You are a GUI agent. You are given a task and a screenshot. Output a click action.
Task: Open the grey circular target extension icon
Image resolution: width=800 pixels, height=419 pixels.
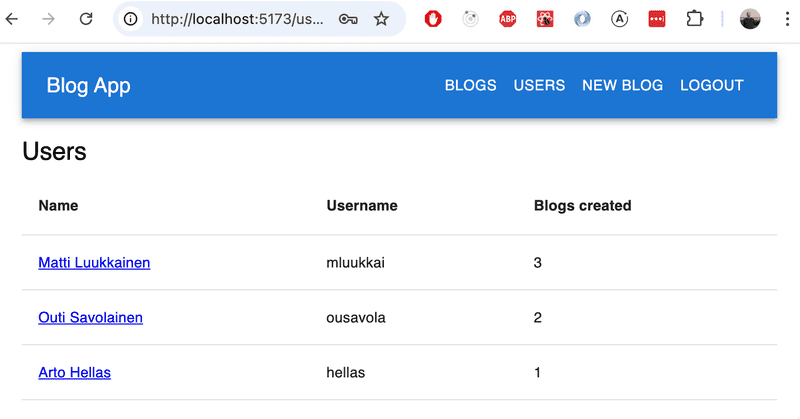(470, 19)
